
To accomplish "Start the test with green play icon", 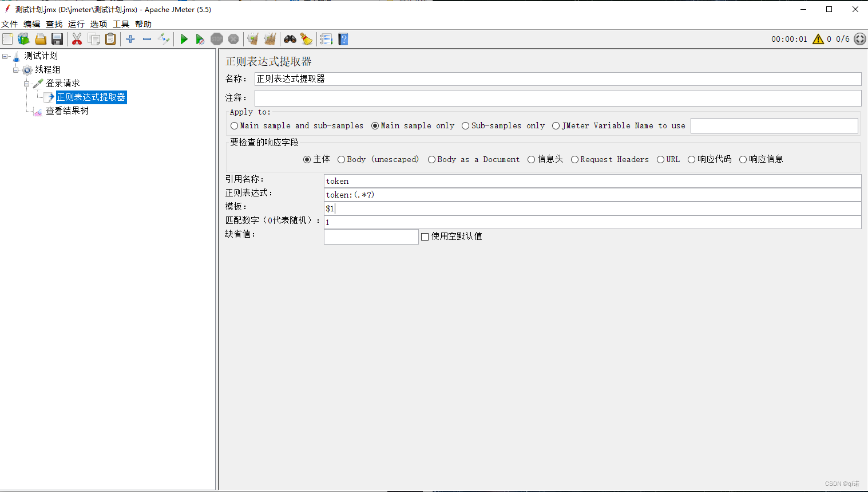I will tap(184, 39).
